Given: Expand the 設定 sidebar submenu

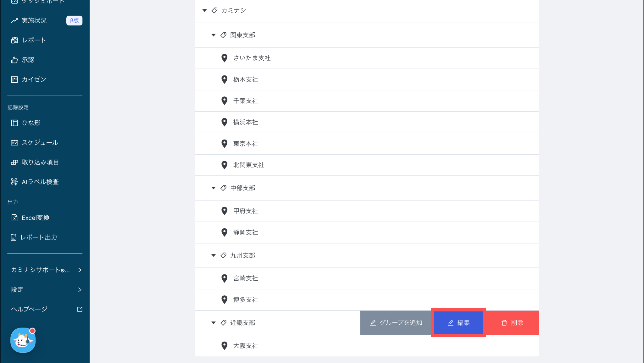Looking at the screenshot, I should pos(80,290).
